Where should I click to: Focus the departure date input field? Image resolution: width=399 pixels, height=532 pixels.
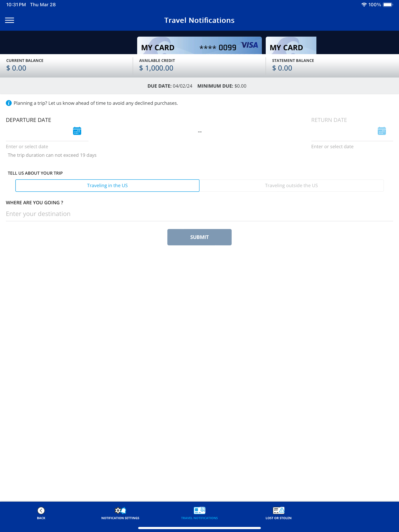[x=47, y=132]
